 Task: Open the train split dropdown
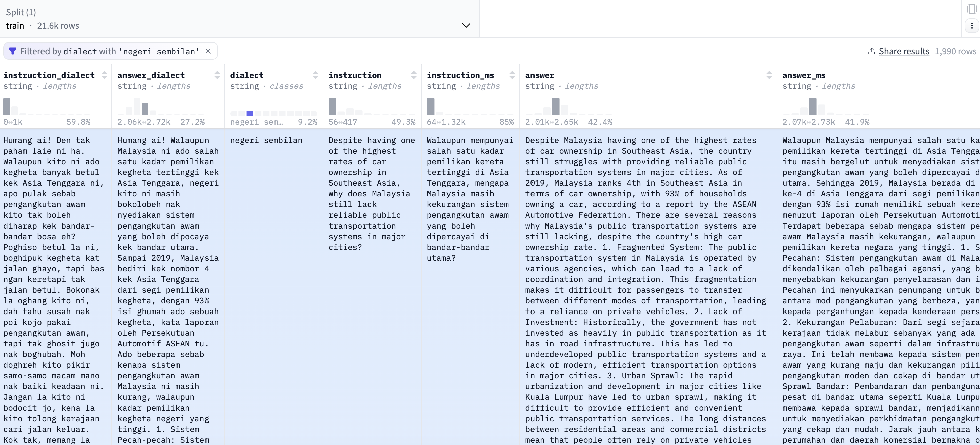click(x=239, y=19)
